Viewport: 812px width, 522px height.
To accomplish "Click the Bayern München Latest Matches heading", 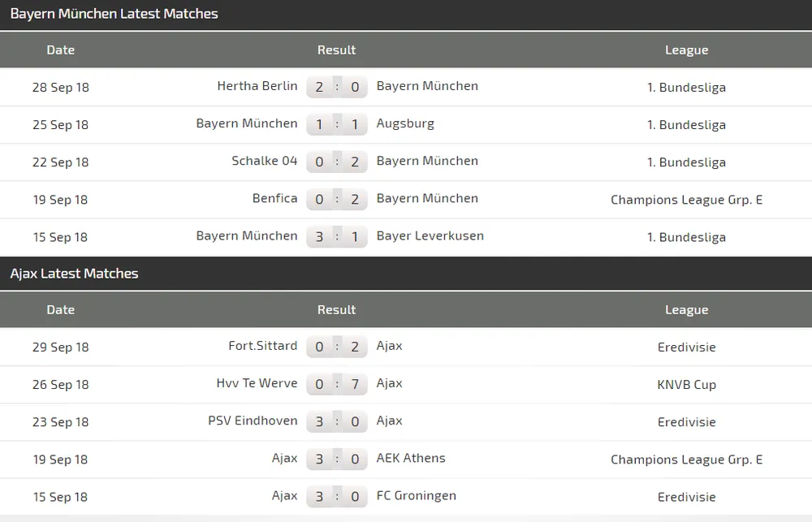I will (114, 14).
